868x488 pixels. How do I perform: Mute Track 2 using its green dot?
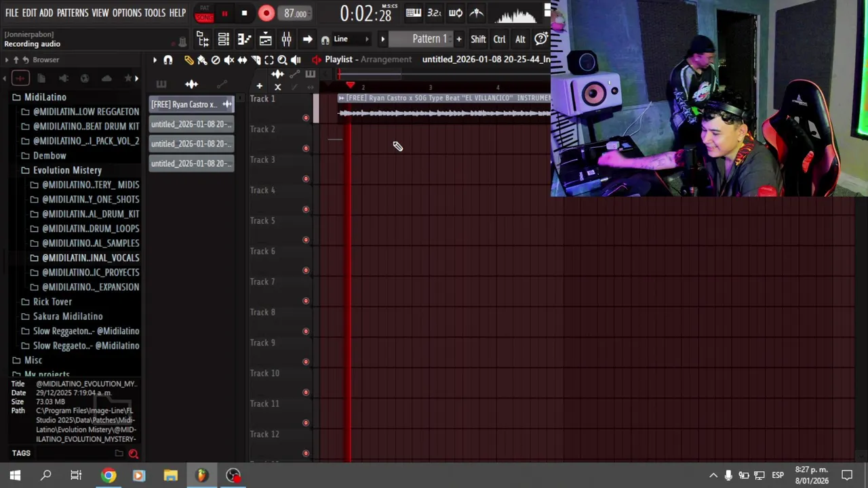coord(306,148)
